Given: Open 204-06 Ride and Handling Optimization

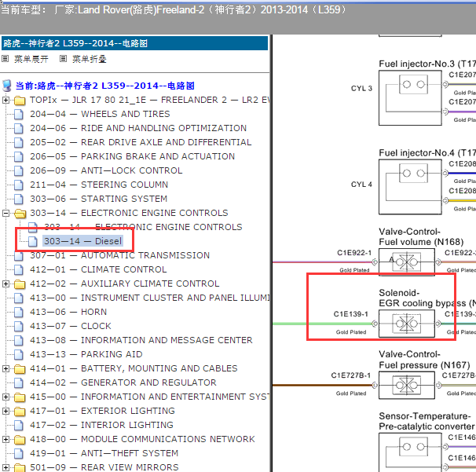Looking at the screenshot, I should (x=138, y=128).
